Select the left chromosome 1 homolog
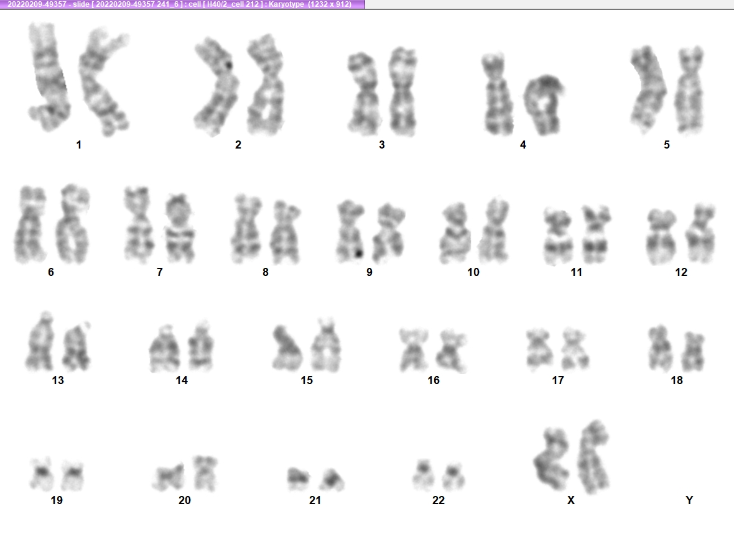Image resolution: width=734 pixels, height=560 pixels. coord(49,77)
